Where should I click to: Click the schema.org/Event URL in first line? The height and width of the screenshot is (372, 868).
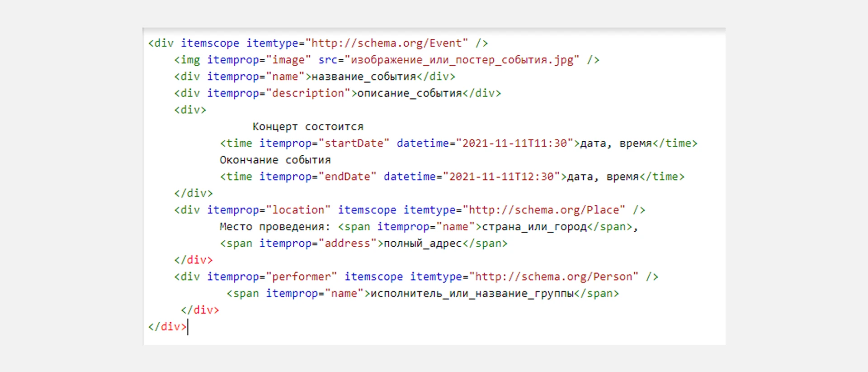pyautogui.click(x=387, y=43)
